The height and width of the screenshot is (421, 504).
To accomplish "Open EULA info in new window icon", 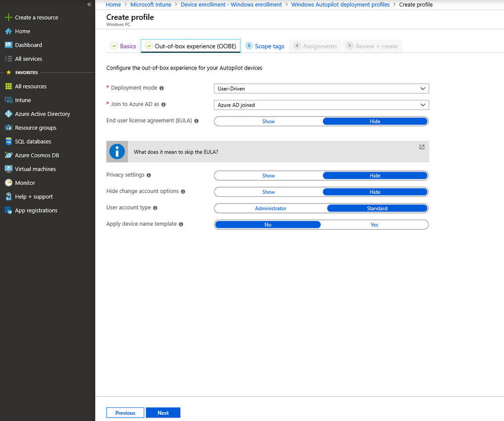I will tap(422, 147).
